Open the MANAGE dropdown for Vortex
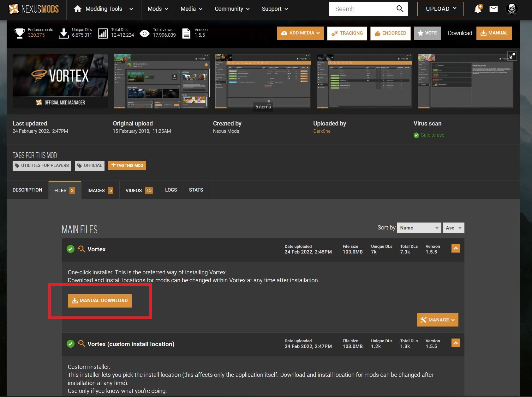This screenshot has height=397, width=532. click(438, 320)
